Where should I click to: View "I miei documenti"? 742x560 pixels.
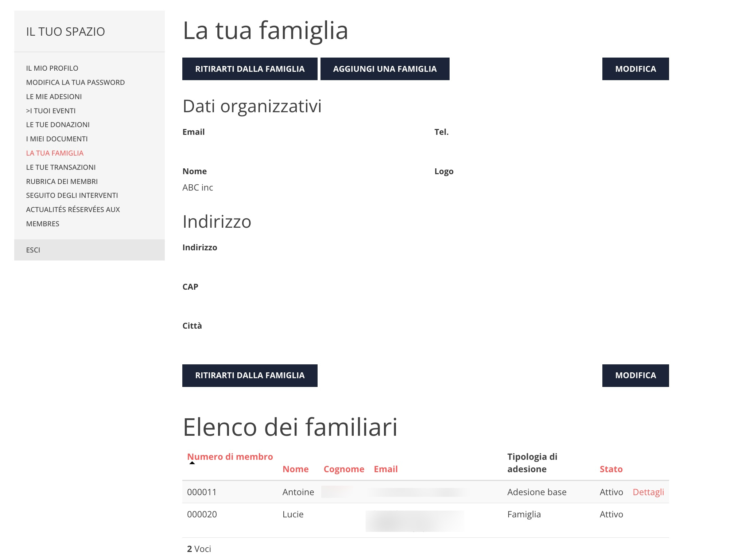coord(57,138)
